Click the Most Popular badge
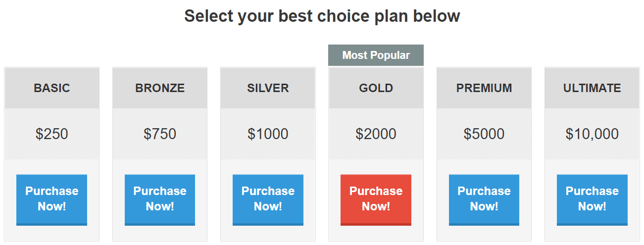The image size is (644, 245). (x=376, y=55)
